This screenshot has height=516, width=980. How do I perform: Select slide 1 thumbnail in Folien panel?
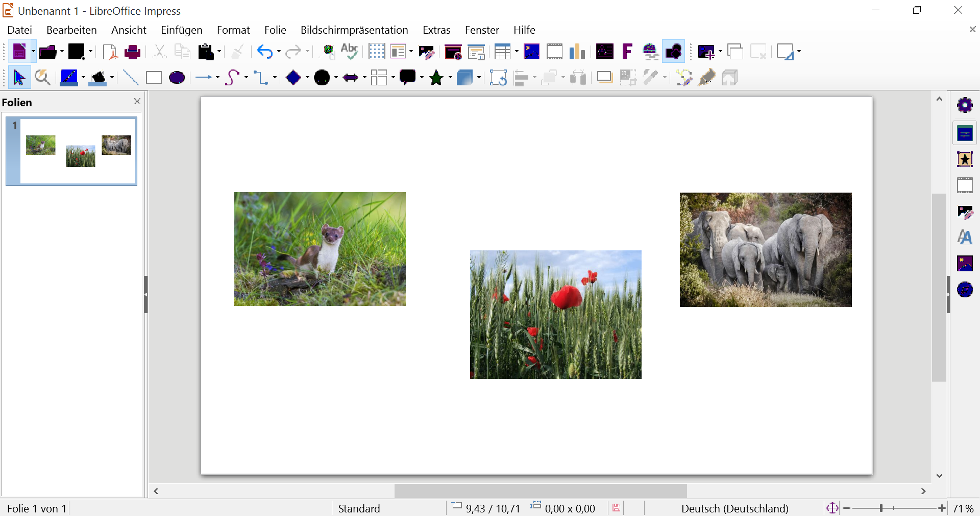pos(71,151)
